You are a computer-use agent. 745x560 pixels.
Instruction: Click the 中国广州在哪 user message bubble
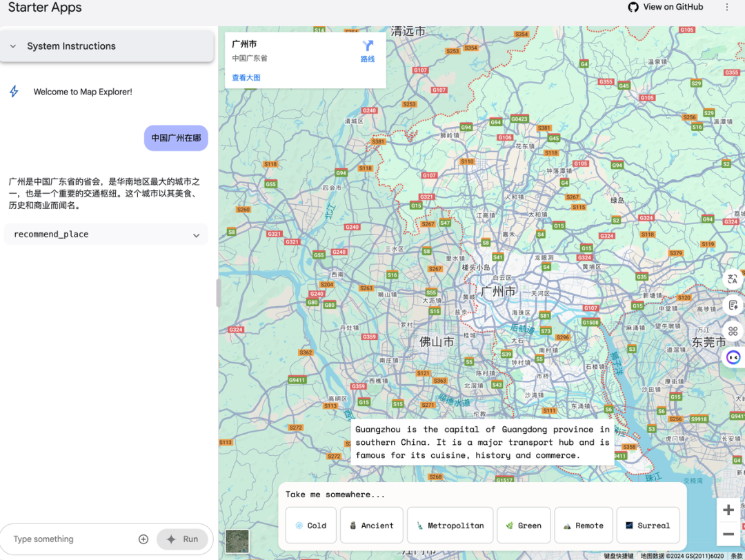coord(176,138)
